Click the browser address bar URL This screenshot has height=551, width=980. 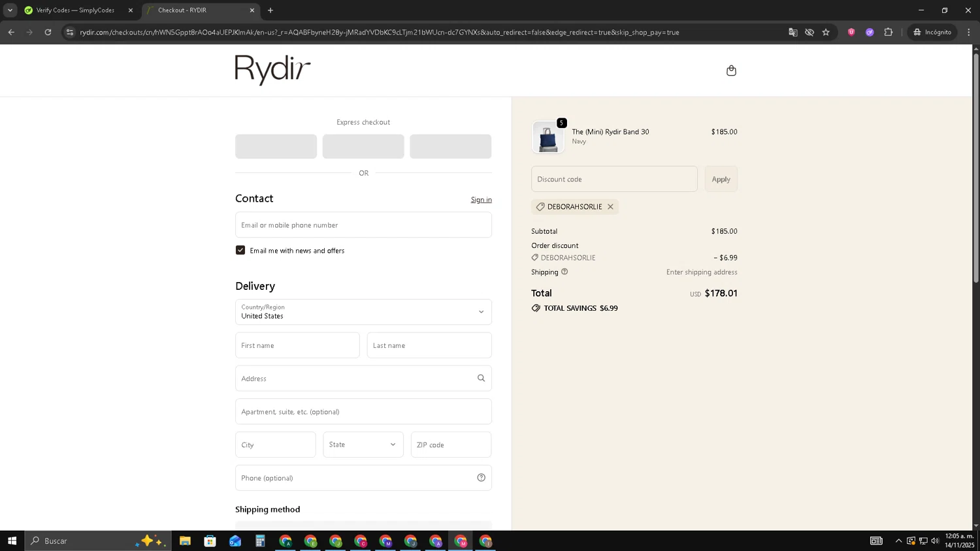[x=380, y=32]
